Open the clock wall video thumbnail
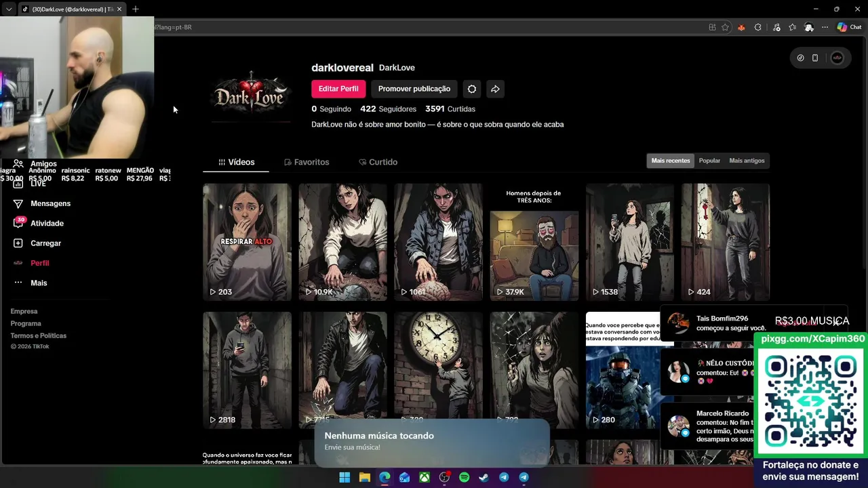 (438, 370)
